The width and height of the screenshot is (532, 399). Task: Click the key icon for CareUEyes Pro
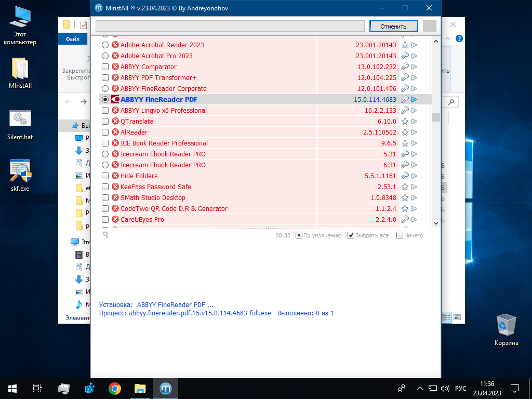tap(405, 220)
